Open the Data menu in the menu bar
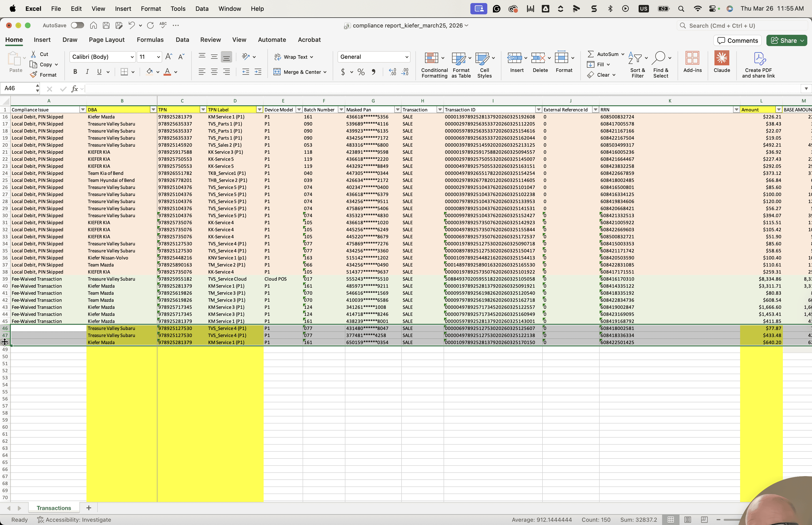The image size is (812, 525). pyautogui.click(x=202, y=9)
